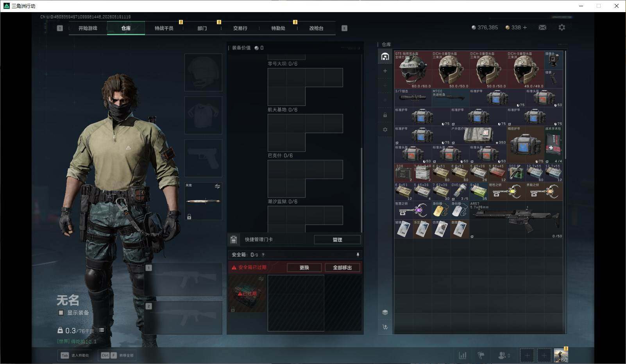This screenshot has height=364, width=626.
Task: Click the 全部移出 button
Action: point(342,268)
